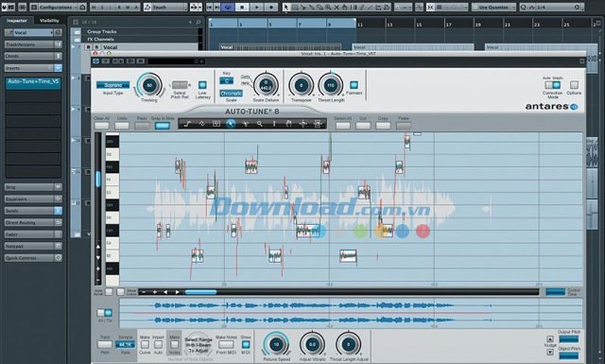Image resolution: width=605 pixels, height=364 pixels.
Task: Toggle the Formant button
Action: point(354,85)
